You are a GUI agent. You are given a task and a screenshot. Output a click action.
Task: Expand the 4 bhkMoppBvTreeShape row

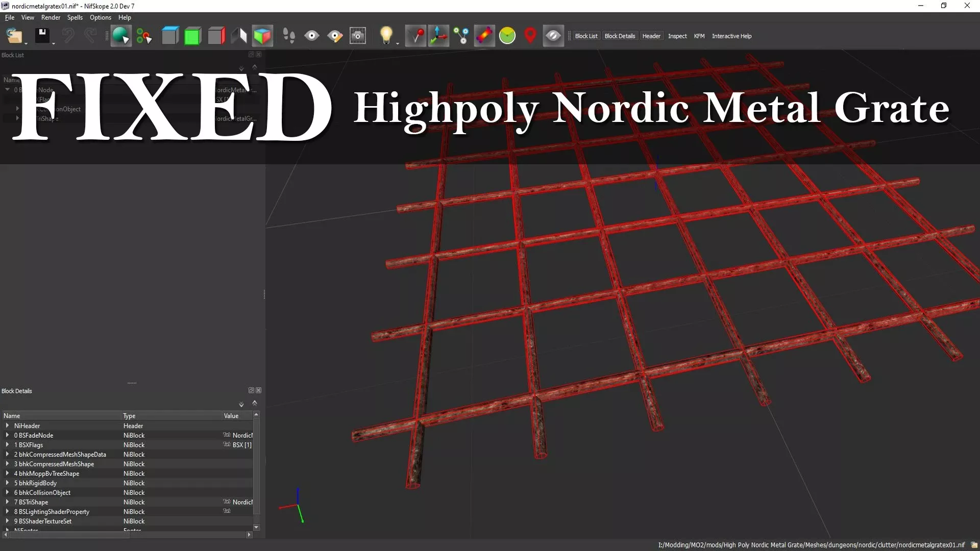pyautogui.click(x=7, y=473)
